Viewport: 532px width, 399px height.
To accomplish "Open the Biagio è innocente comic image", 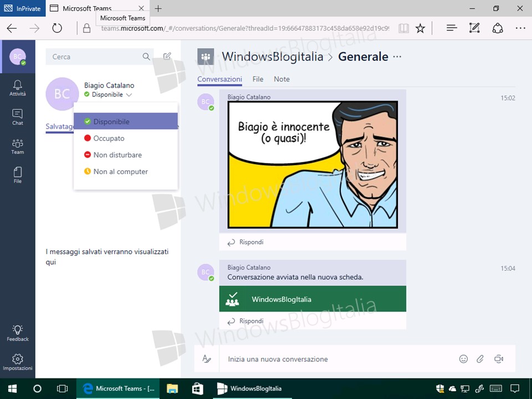I will [313, 165].
